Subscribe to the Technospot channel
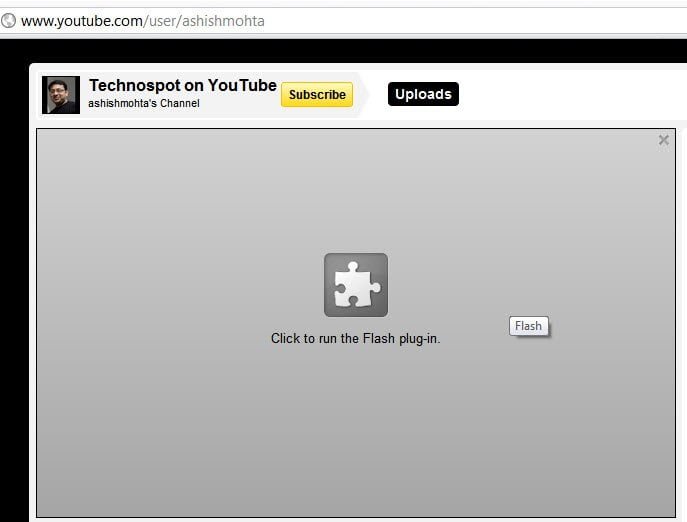 [x=317, y=94]
